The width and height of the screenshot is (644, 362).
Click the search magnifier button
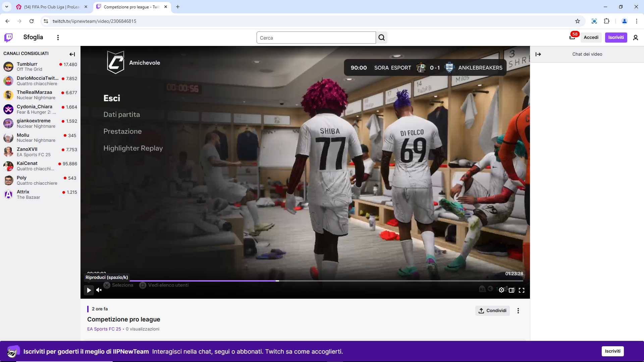382,38
